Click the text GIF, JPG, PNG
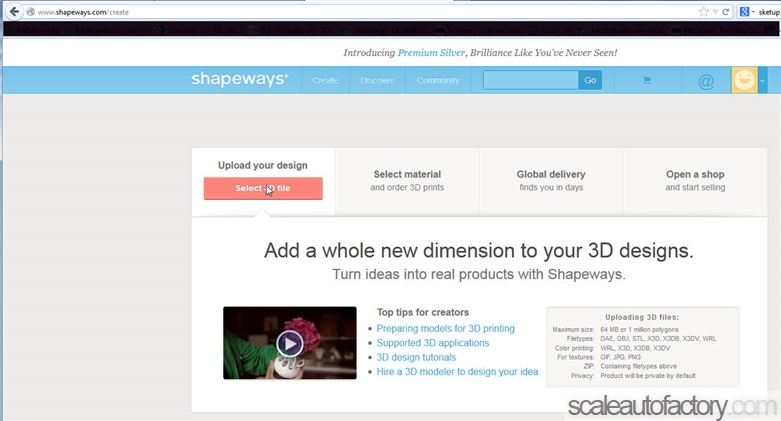Viewport: 781px width, 421px height. coord(621,357)
